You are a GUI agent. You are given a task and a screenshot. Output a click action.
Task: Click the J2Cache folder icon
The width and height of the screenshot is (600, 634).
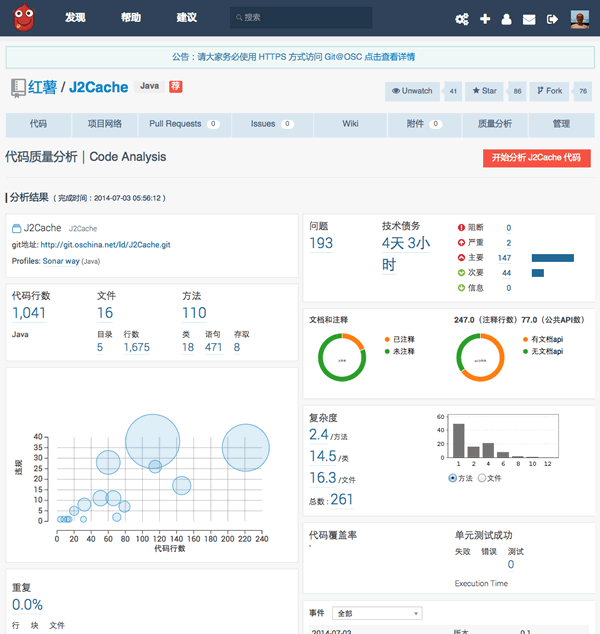click(16, 228)
